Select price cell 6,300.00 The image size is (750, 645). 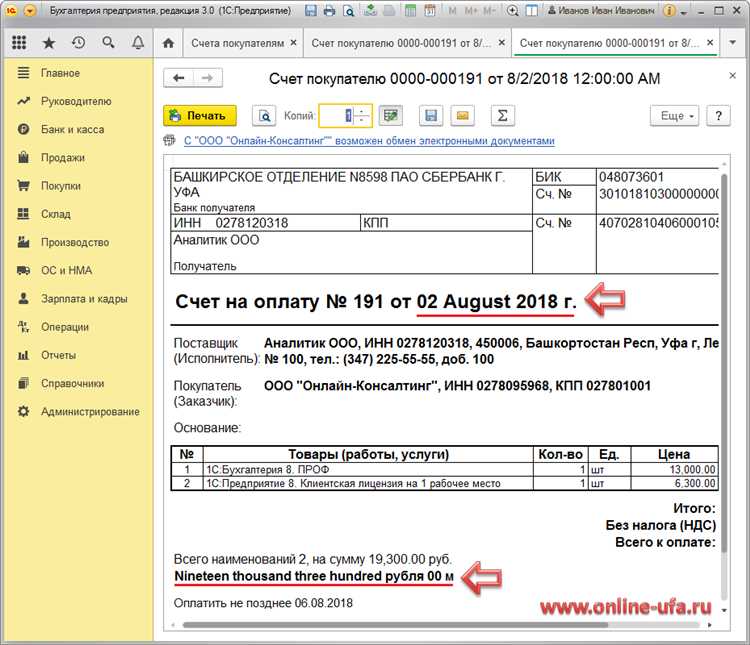(x=674, y=484)
